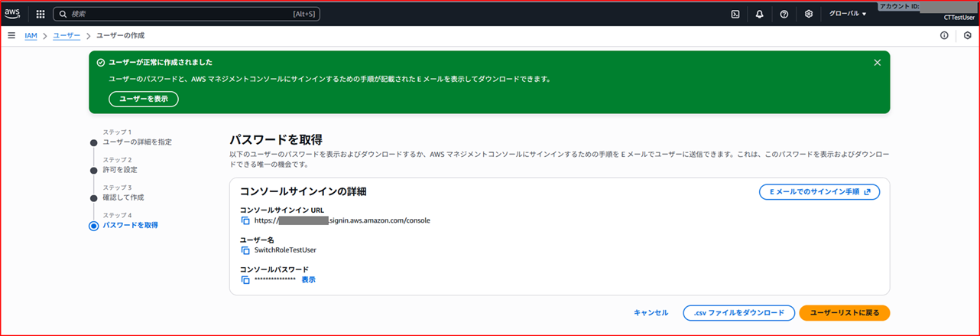980x336 pixels.
Task: Launch the CloudShell terminal icon
Action: coord(735,14)
